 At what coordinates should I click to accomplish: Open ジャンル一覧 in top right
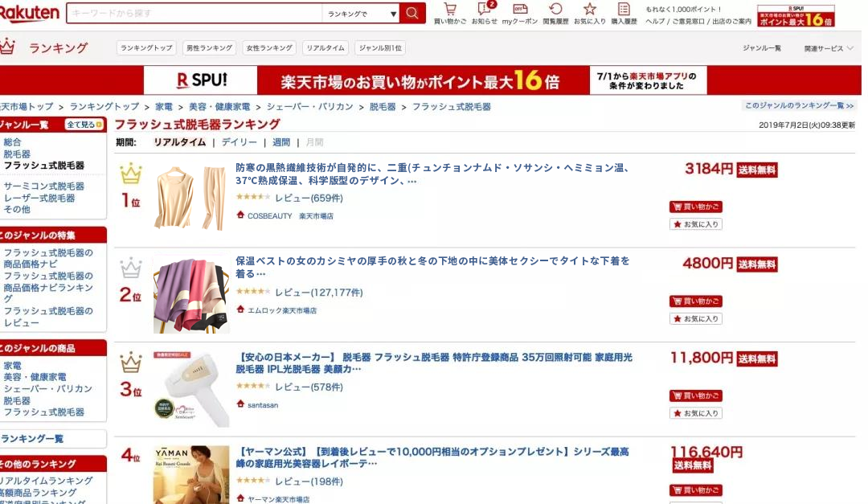pos(762,48)
